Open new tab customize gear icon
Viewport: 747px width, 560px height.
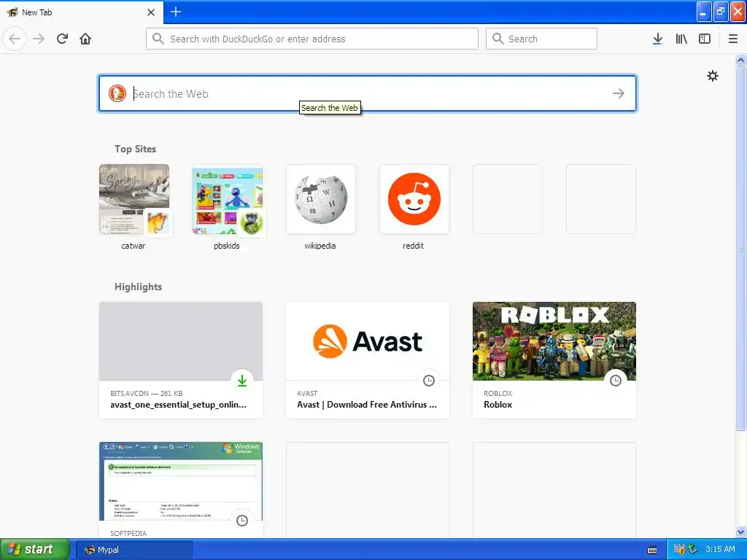coord(712,76)
